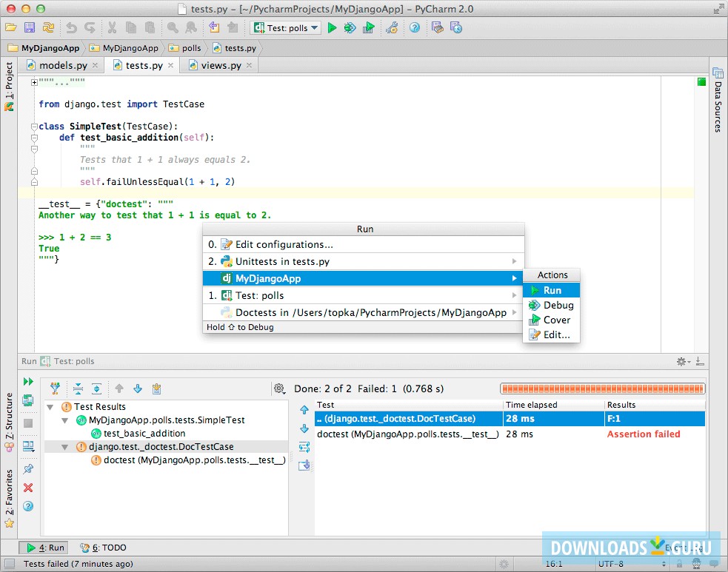Image resolution: width=728 pixels, height=572 pixels.
Task: Select 'Unittests in tests.py' configuration
Action: click(x=364, y=262)
